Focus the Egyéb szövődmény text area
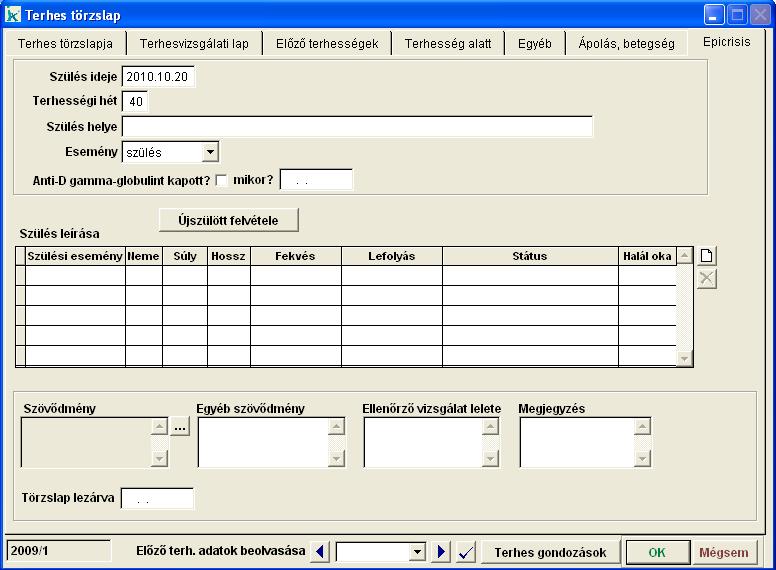 pos(262,442)
